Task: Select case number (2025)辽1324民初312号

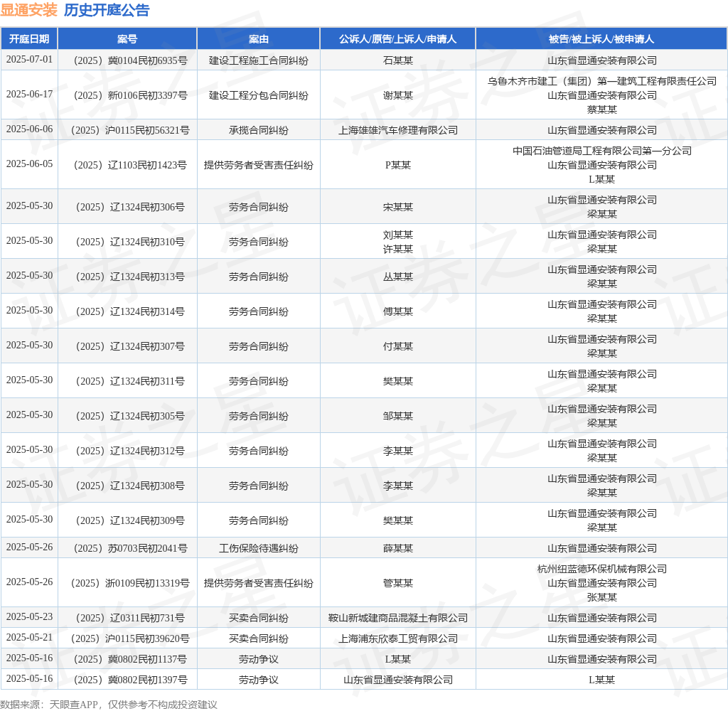Action: [x=130, y=451]
